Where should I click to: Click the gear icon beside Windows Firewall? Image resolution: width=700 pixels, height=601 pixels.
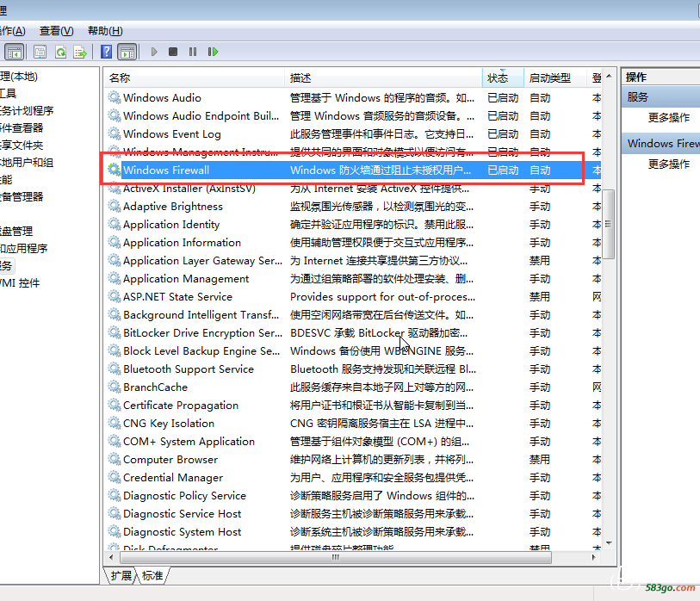[x=115, y=170]
